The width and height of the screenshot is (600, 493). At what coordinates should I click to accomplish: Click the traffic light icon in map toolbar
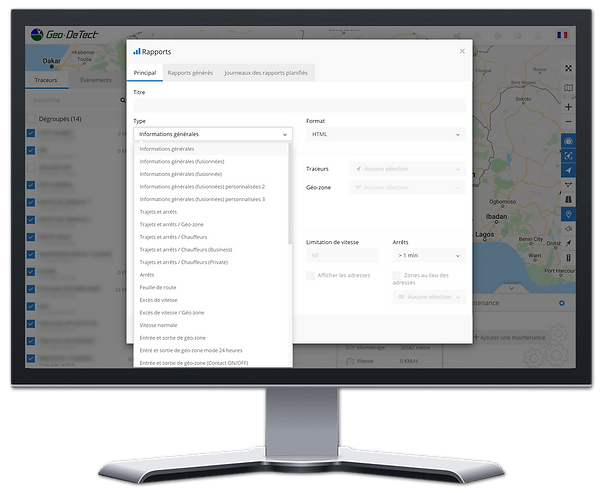click(568, 258)
